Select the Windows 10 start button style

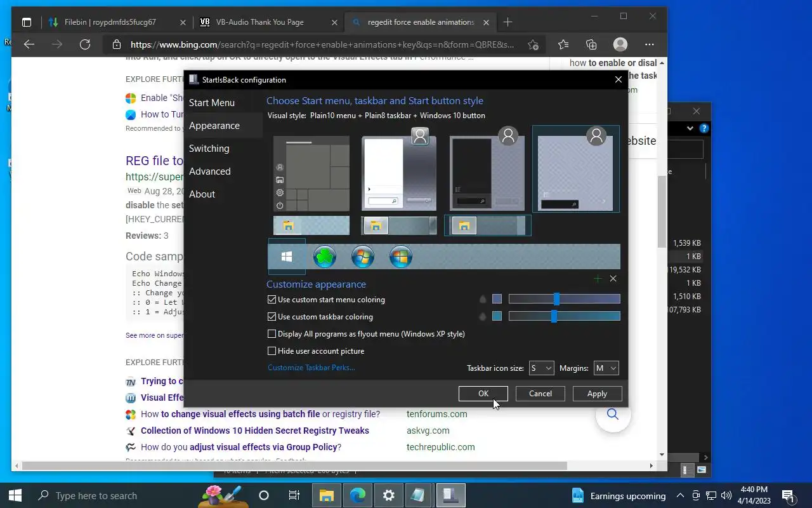coord(287,257)
